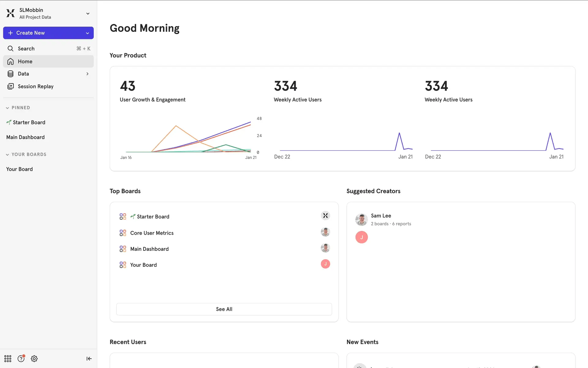Open Main Dashboard from pinned list
The image size is (588, 368).
tap(25, 137)
